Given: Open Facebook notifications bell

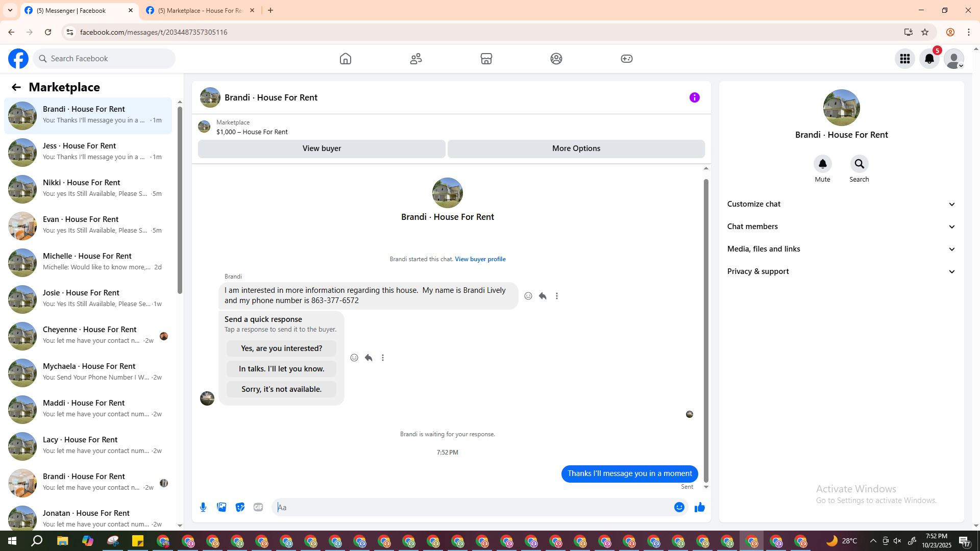Looking at the screenshot, I should click(929, 59).
